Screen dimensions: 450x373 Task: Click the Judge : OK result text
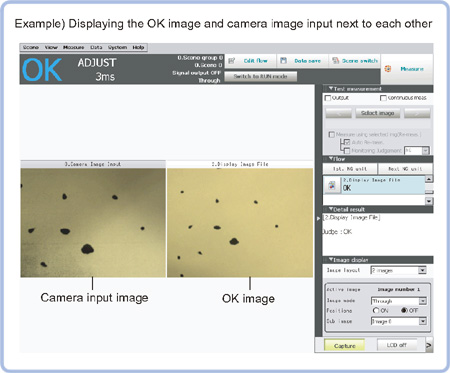pos(337,232)
